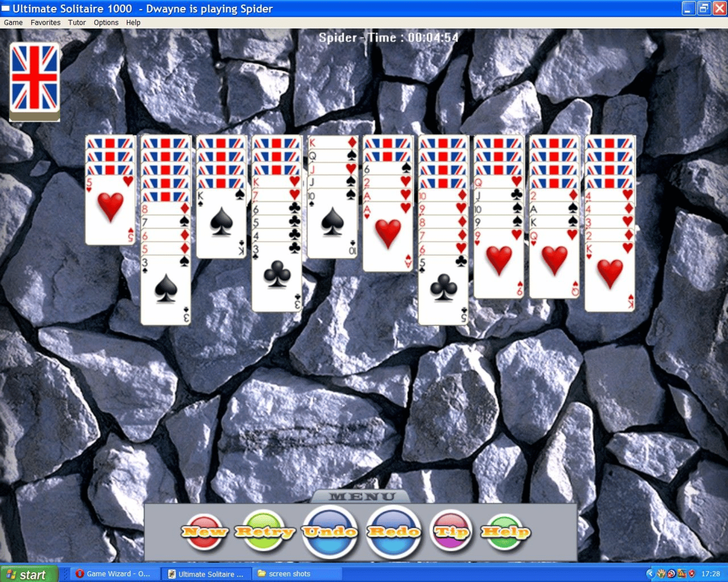Select the 5 of clubs in seventh column

point(443,290)
